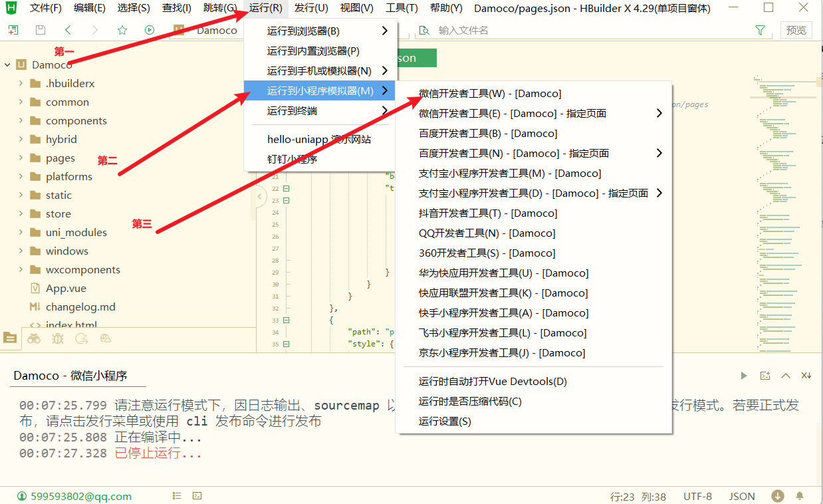Click the 预览 preview button
823x504 pixels.
[x=796, y=30]
